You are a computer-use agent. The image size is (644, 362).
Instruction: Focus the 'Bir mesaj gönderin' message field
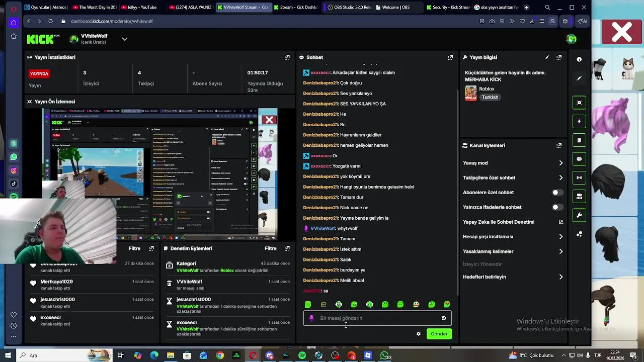[377, 318]
